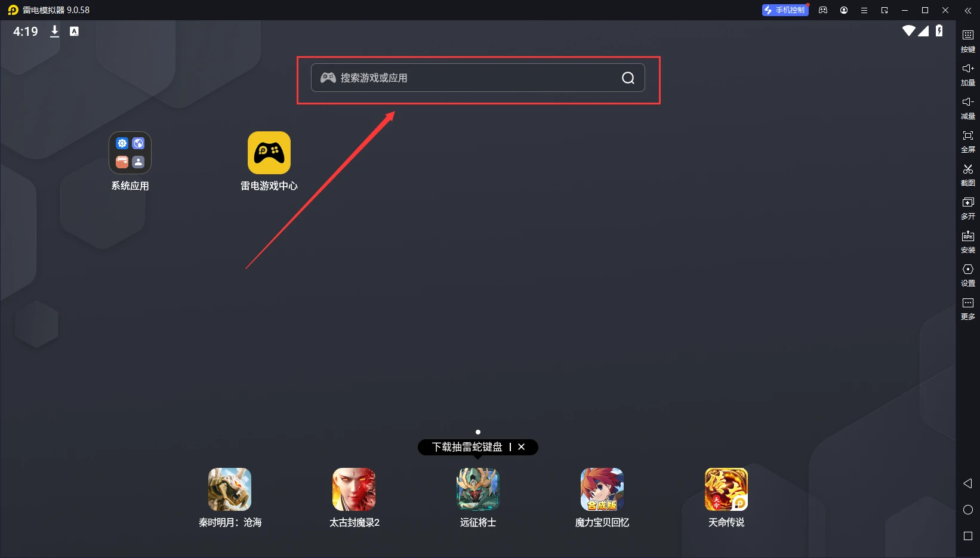The width and height of the screenshot is (980, 558).
Task: Open the gamepad icon in title bar
Action: click(x=823, y=10)
